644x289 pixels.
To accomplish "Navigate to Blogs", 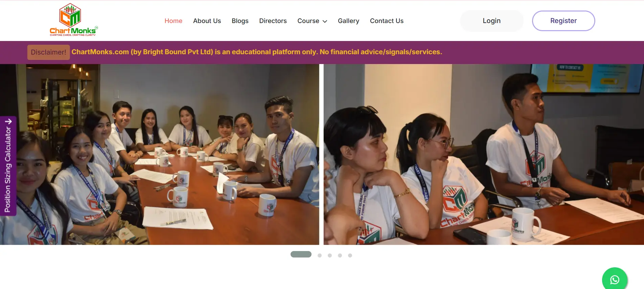I will 240,21.
